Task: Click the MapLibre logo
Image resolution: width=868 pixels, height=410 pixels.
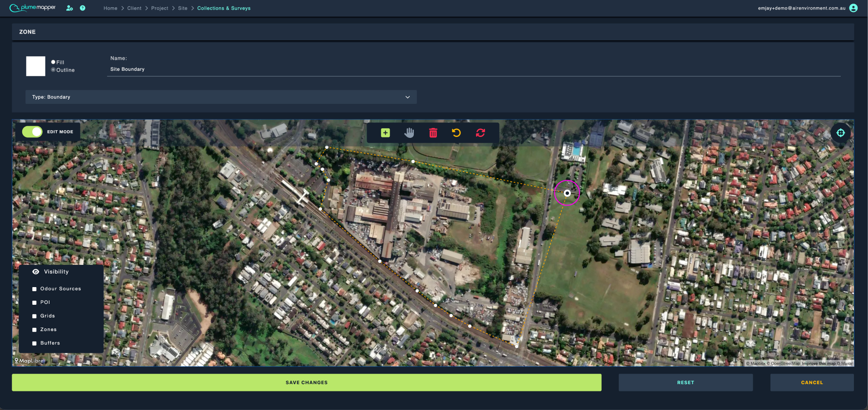Action: [x=29, y=361]
